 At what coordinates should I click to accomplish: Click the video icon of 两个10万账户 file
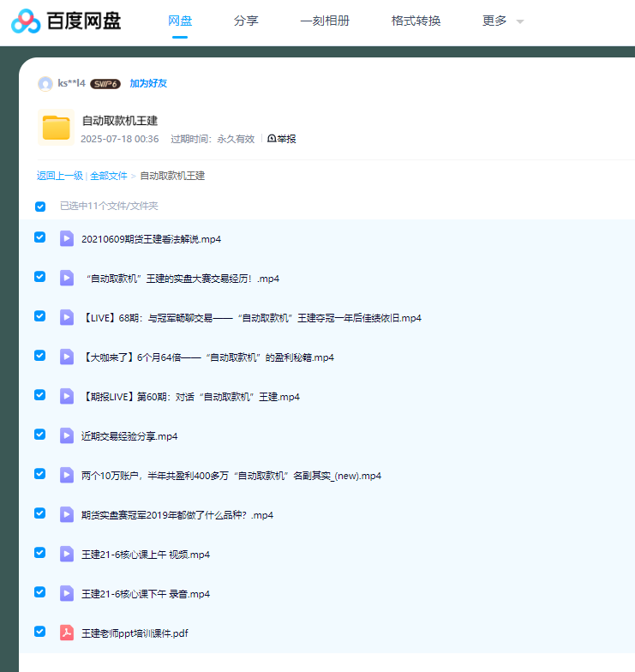(x=67, y=475)
